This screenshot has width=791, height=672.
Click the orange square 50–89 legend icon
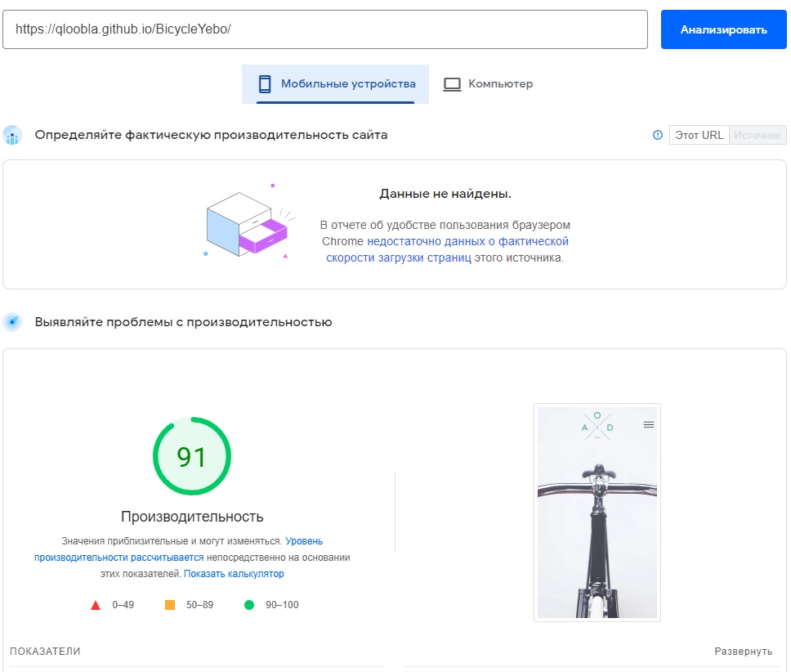click(170, 604)
